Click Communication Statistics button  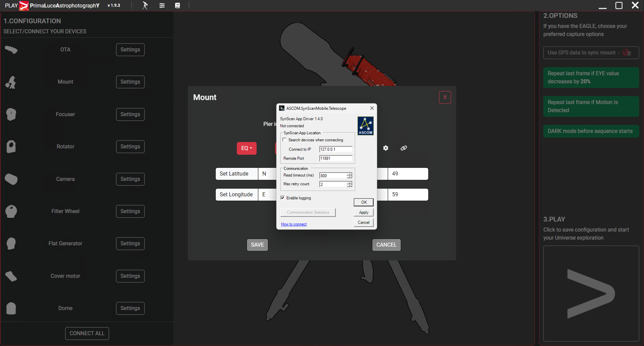(308, 212)
